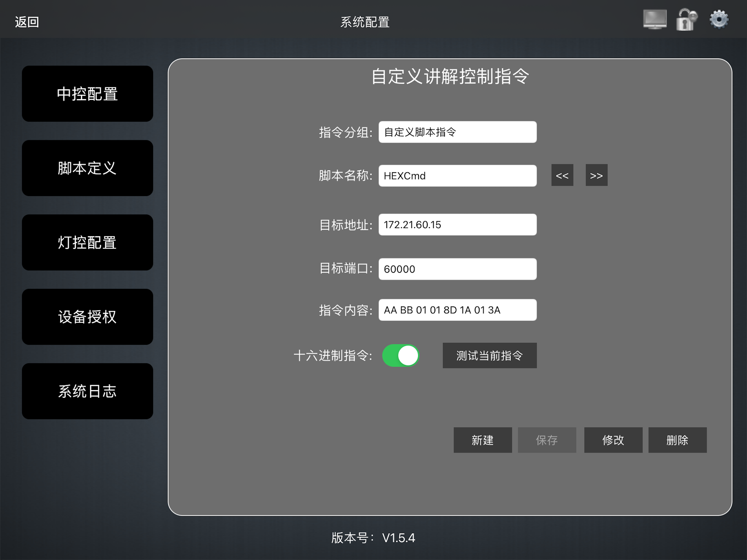Open the monitor display icon
Image resolution: width=747 pixels, height=560 pixels.
[655, 20]
